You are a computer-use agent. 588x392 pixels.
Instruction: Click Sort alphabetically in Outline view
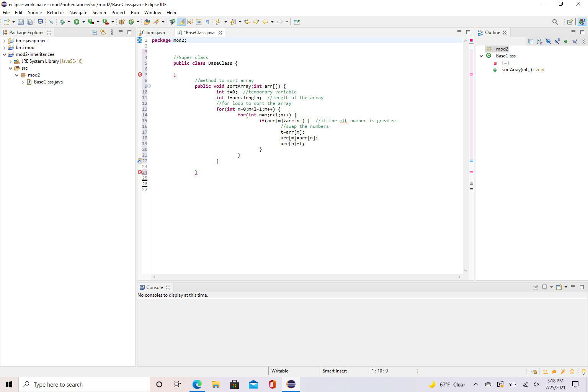(539, 41)
